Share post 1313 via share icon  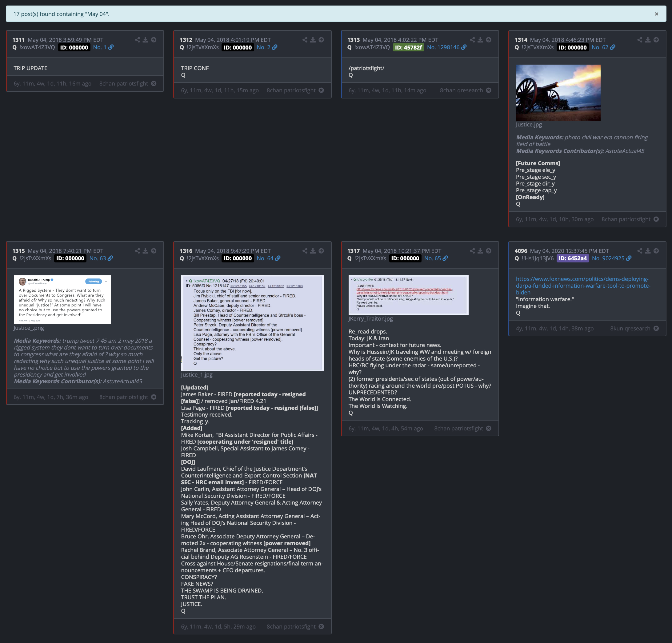coord(472,40)
